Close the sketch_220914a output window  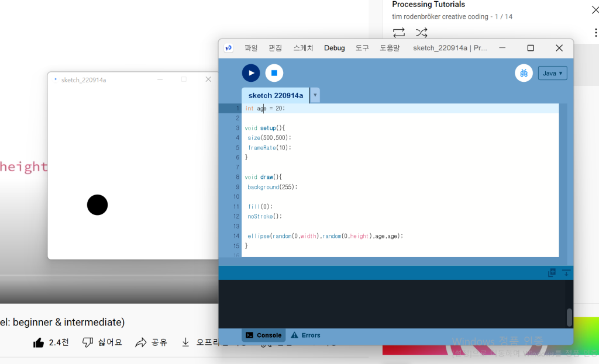(208, 79)
